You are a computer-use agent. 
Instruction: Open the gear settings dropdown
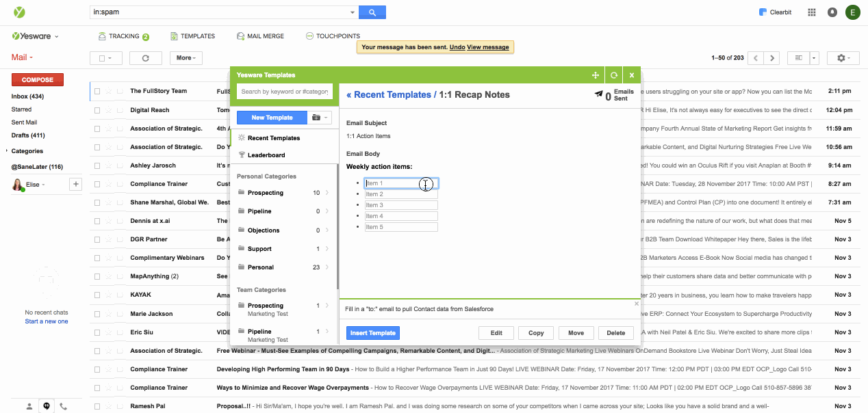[841, 57]
